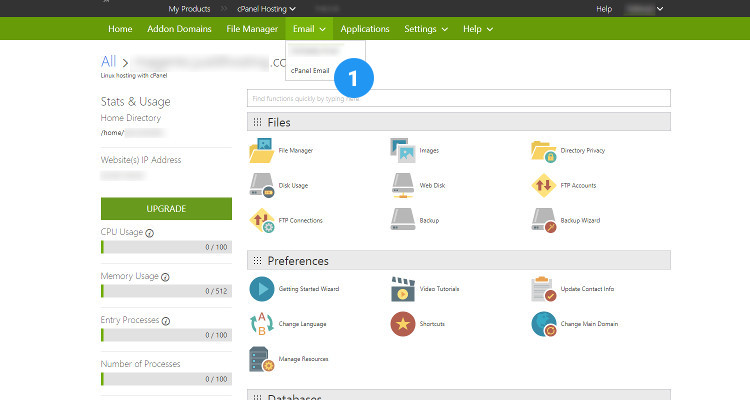
Task: Click the green UPGRADE button
Action: [166, 208]
